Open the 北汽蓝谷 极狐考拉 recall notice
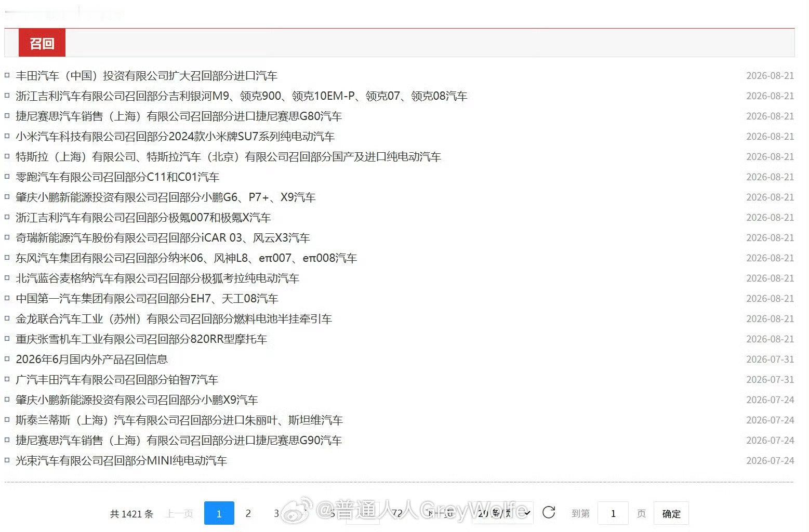The image size is (809, 532). [157, 278]
